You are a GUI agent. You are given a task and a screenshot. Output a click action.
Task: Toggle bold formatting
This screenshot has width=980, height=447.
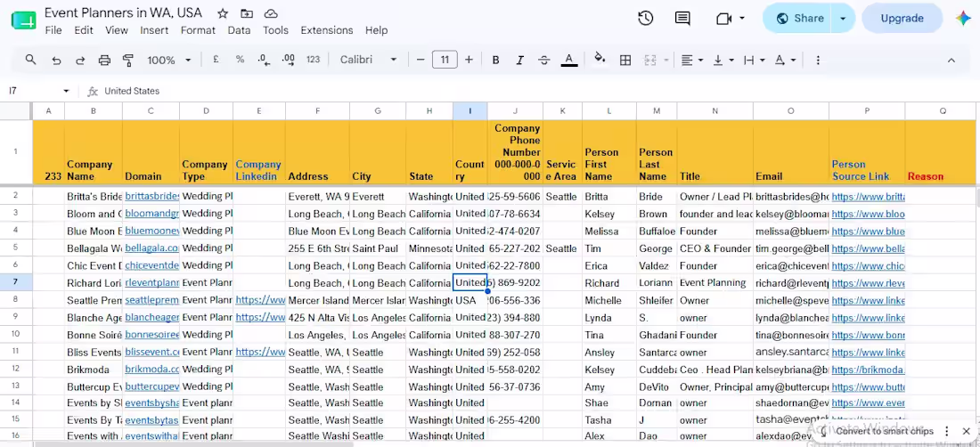(x=495, y=60)
